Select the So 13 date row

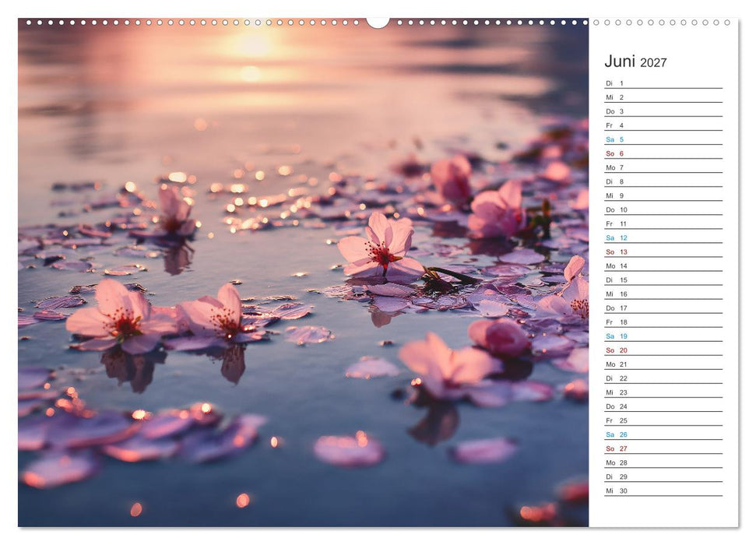663,251
